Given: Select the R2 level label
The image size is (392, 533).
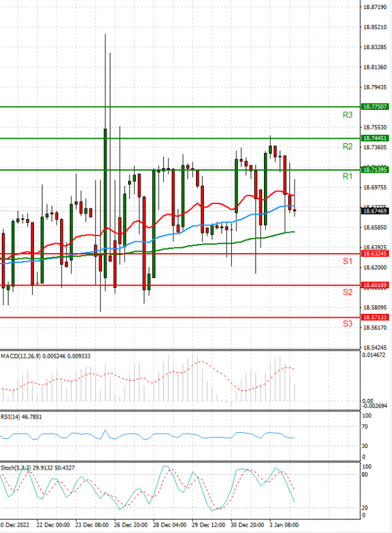Looking at the screenshot, I should 348,146.
